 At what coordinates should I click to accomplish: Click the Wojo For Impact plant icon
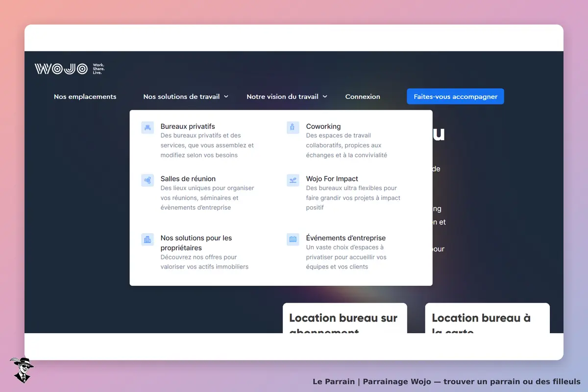click(293, 180)
